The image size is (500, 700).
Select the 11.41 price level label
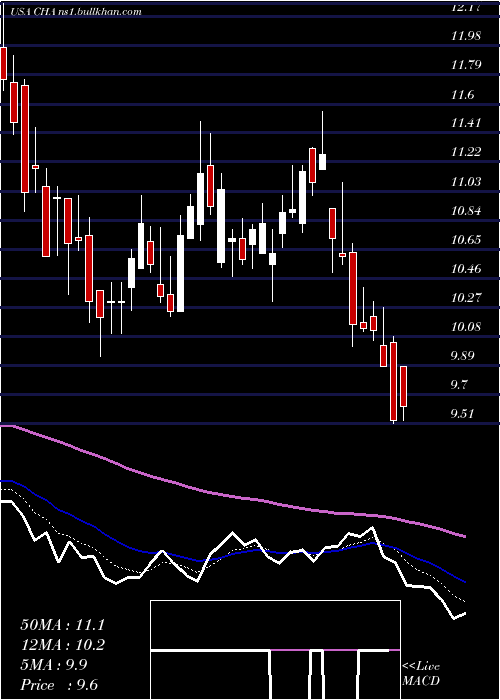coord(466,123)
